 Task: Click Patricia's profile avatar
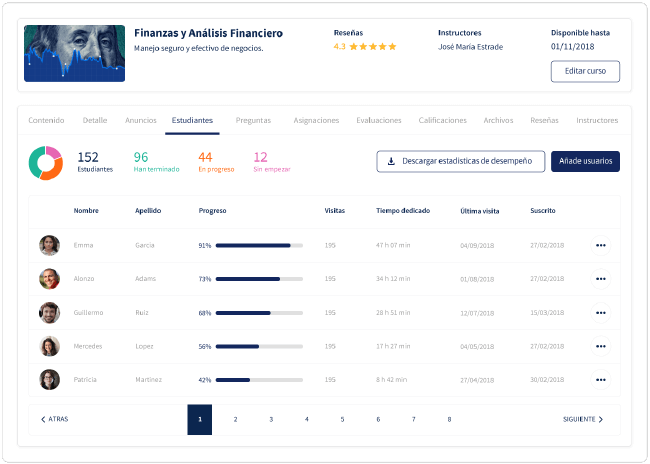(x=49, y=380)
